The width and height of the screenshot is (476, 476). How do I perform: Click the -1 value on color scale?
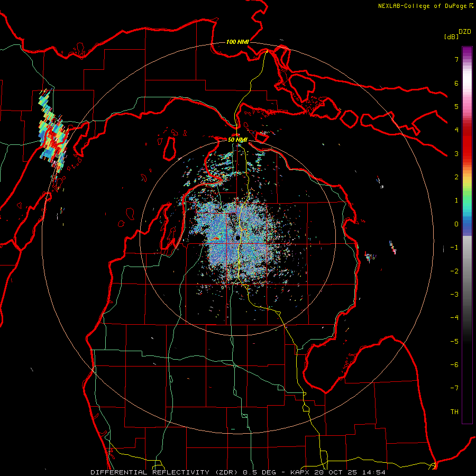[x=454, y=248]
